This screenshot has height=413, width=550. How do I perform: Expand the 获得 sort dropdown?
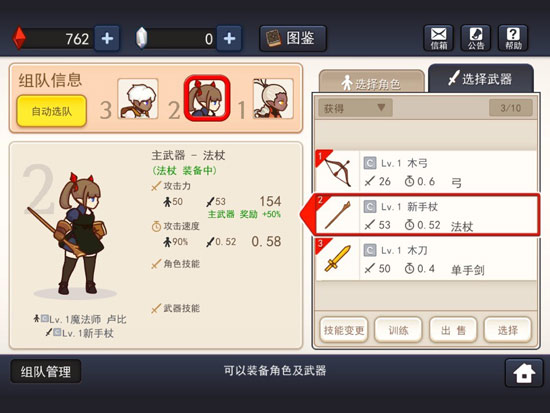(x=355, y=108)
